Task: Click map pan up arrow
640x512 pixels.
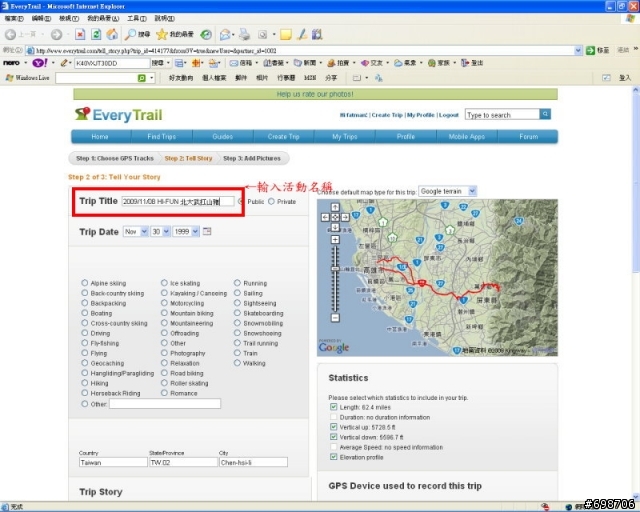Action: (x=335, y=207)
